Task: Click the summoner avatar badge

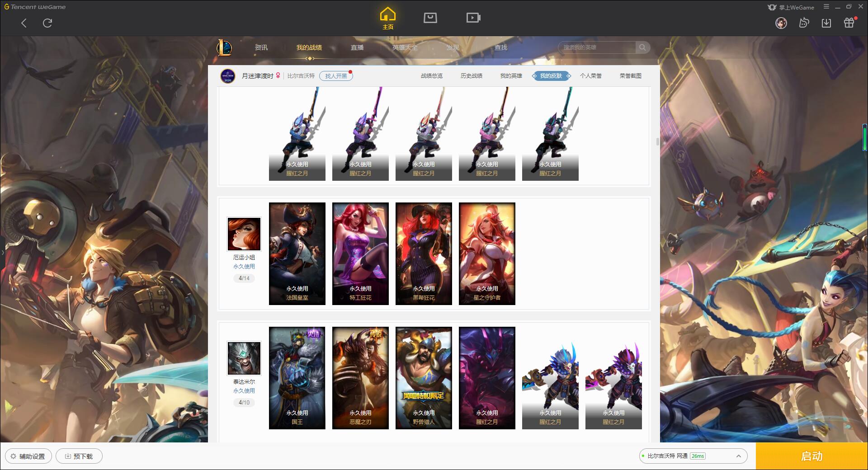Action: tap(228, 76)
